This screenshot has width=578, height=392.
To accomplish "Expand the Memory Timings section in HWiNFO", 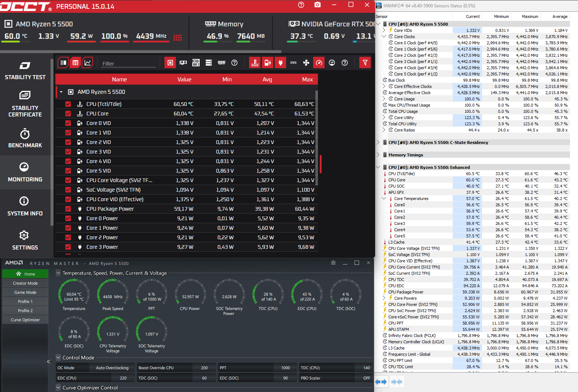I will (378, 155).
